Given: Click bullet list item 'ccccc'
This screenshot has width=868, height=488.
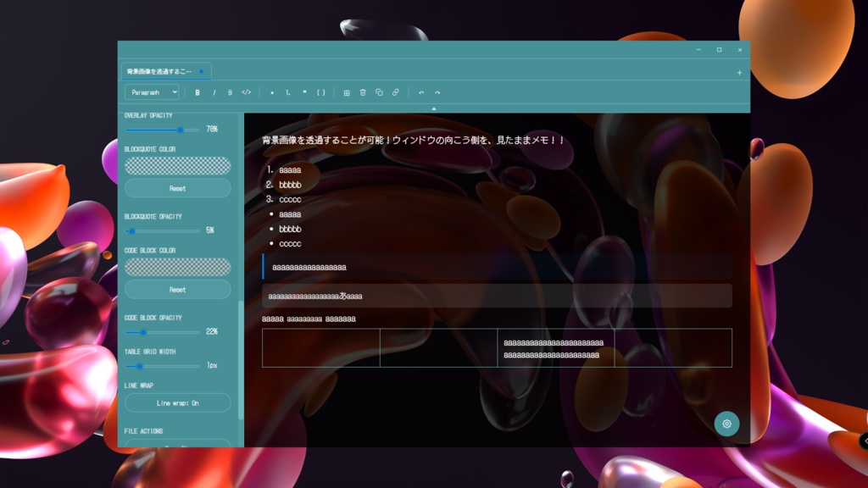Looking at the screenshot, I should click(x=290, y=243).
